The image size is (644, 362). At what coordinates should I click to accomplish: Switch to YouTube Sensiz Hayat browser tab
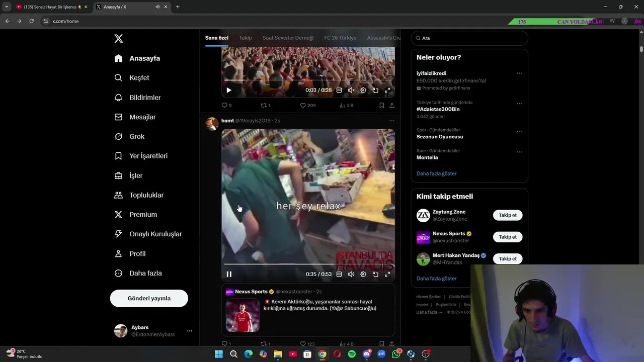[x=51, y=7]
